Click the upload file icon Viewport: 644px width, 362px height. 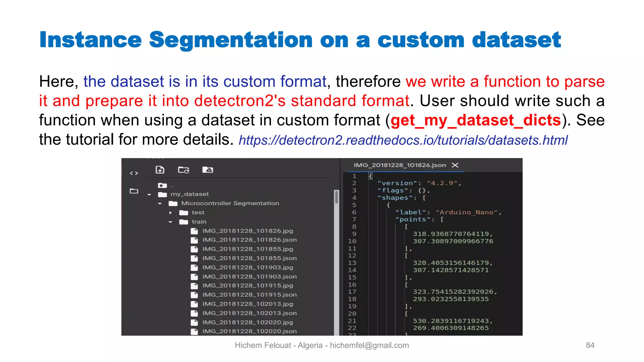(160, 170)
